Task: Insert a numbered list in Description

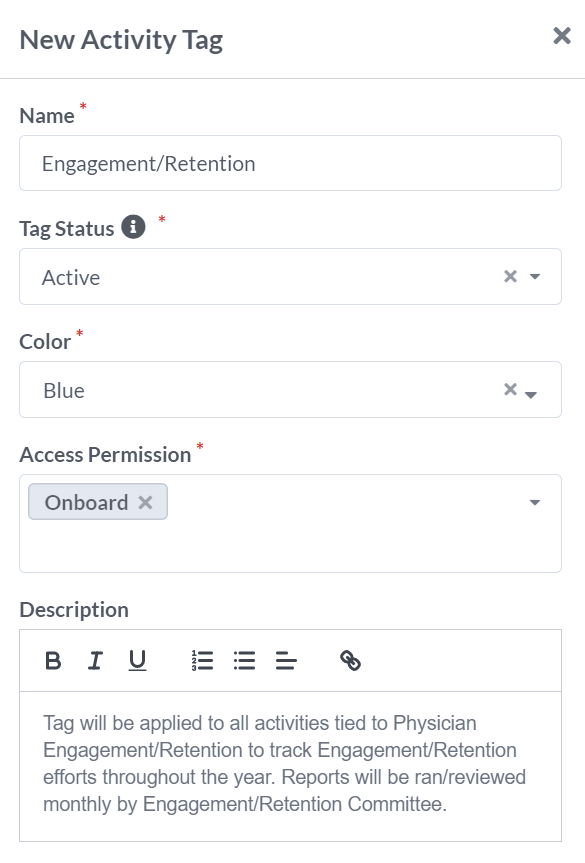Action: (202, 660)
